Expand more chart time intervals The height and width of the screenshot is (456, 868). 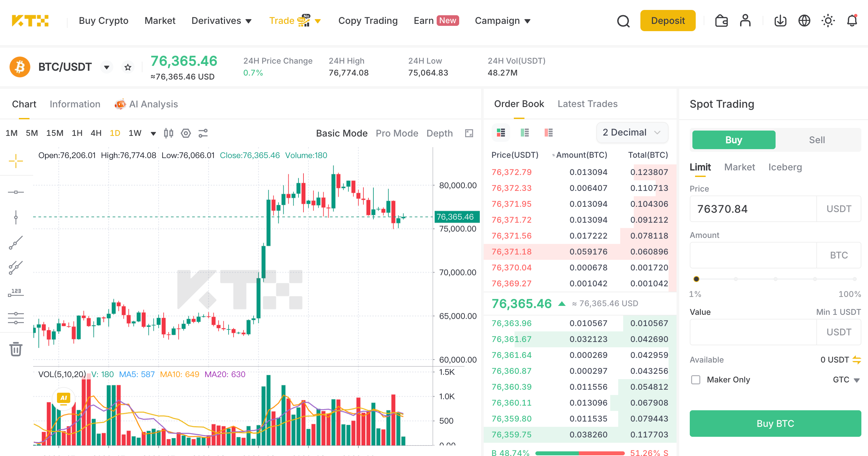(153, 134)
